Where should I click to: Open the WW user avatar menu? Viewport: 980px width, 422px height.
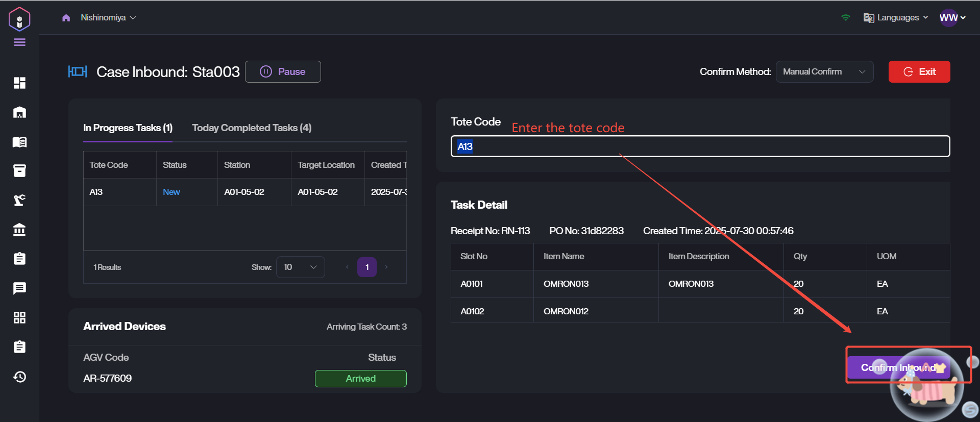click(x=952, y=18)
